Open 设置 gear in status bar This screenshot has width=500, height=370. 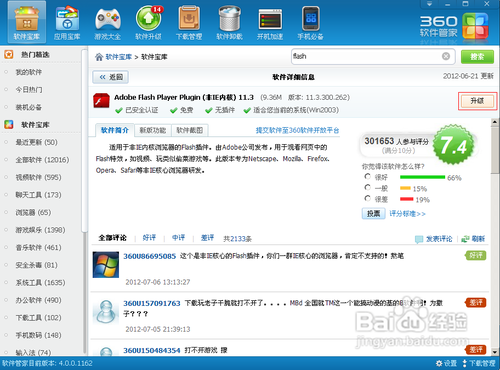[446, 363]
